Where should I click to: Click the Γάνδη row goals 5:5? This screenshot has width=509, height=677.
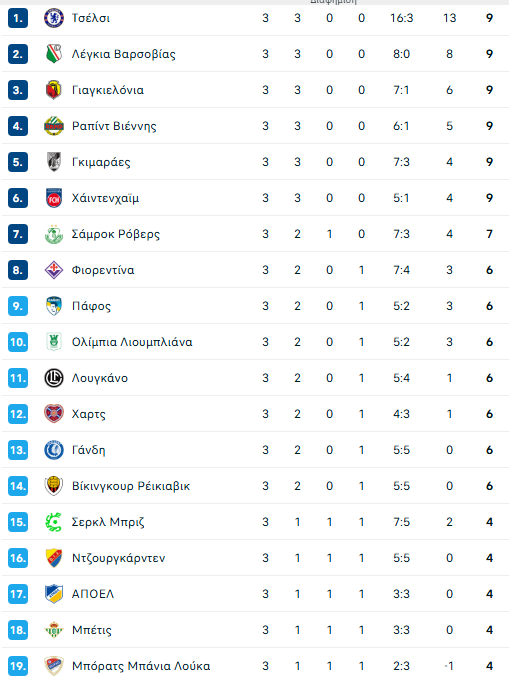(x=402, y=450)
